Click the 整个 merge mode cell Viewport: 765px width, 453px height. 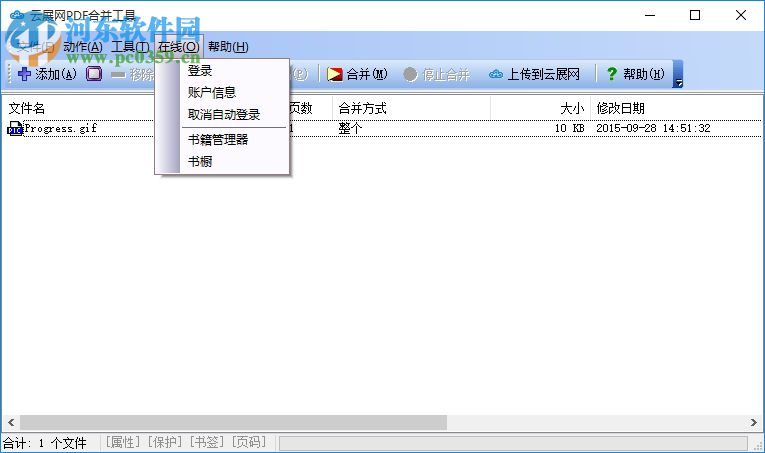click(x=350, y=128)
